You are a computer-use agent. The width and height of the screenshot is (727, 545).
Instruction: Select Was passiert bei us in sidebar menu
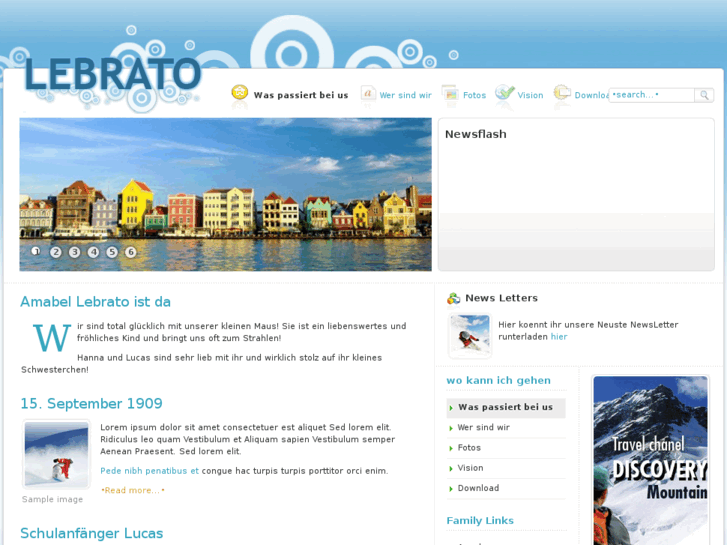point(505,407)
